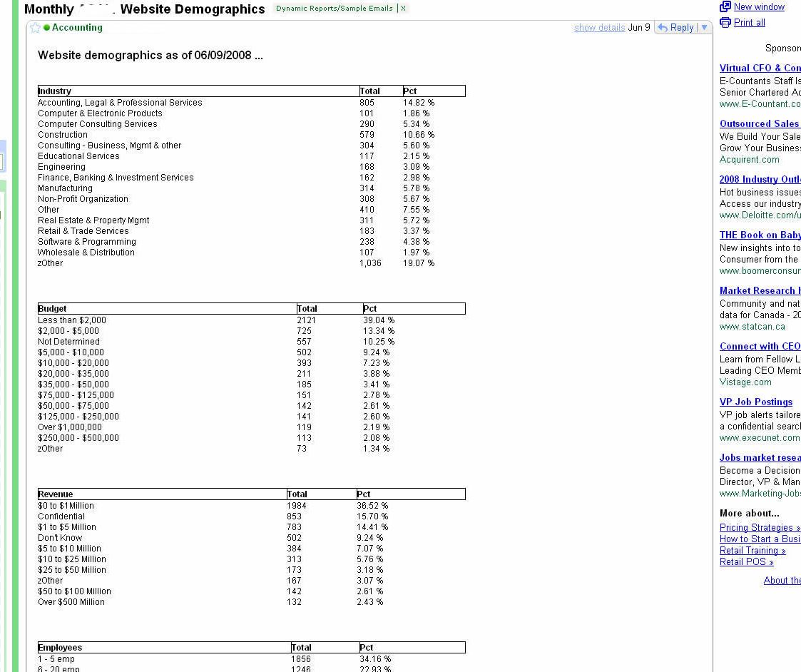The height and width of the screenshot is (672, 801).
Task: Open the VP Job Postings ad
Action: (x=756, y=402)
